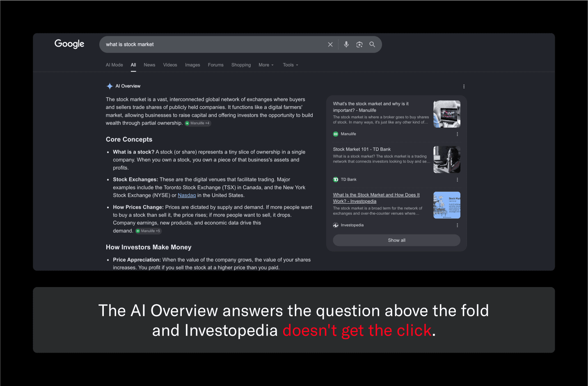Viewport: 588px width, 386px height.
Task: Open 'What's the stock market and why' Manulife result
Action: [371, 107]
